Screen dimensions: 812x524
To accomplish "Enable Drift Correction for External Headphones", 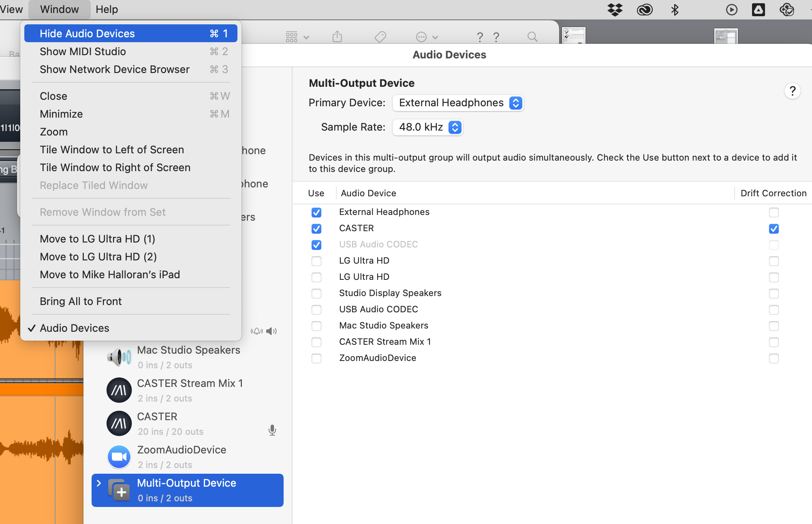I will [774, 212].
